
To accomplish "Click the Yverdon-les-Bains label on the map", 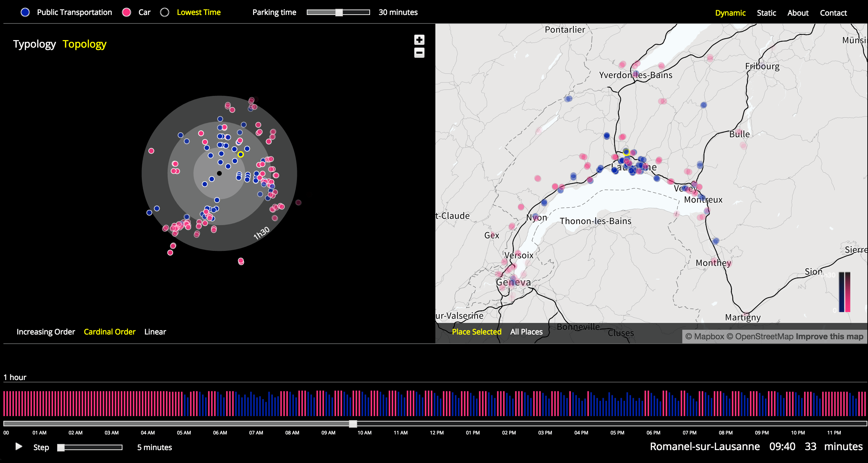I will tap(636, 75).
